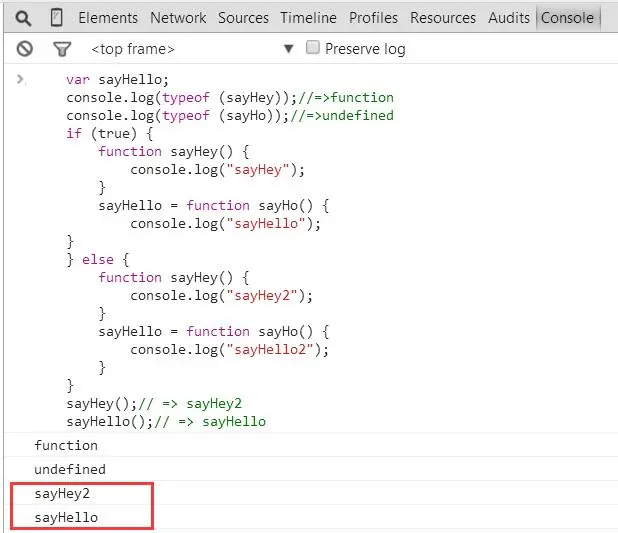Enable the Preserve log checkbox
This screenshot has width=618, height=533.
[313, 47]
